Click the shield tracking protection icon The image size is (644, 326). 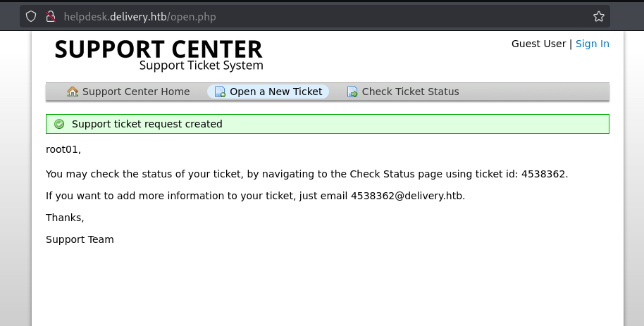coord(31,16)
